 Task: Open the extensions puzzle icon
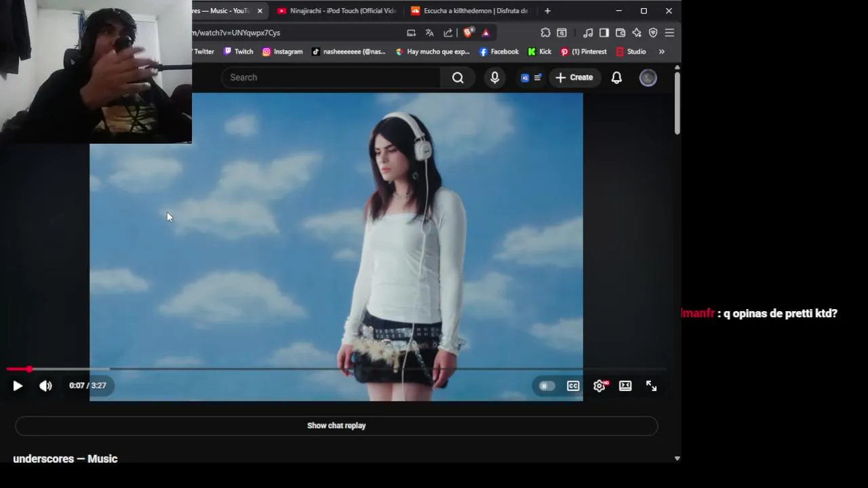click(x=545, y=33)
